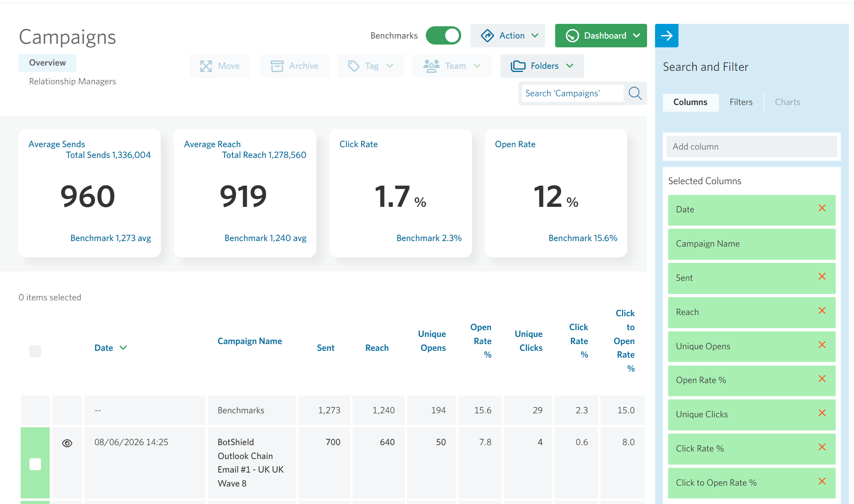
Task: Open the Relationship Managers view
Action: (72, 82)
